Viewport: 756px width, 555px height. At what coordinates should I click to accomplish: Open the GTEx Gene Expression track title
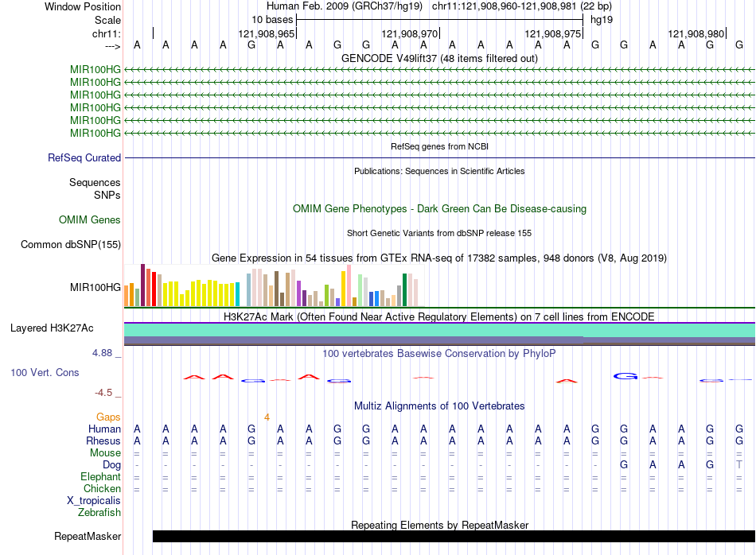(439, 258)
